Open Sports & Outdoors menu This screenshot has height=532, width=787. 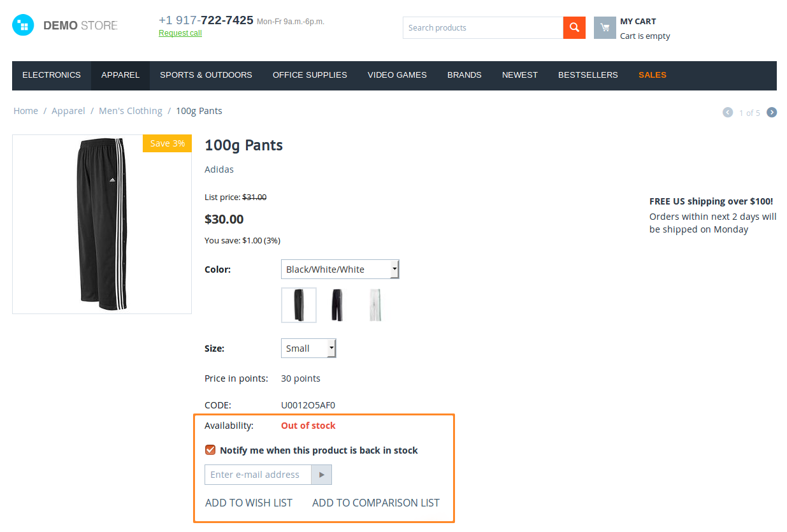tap(206, 75)
